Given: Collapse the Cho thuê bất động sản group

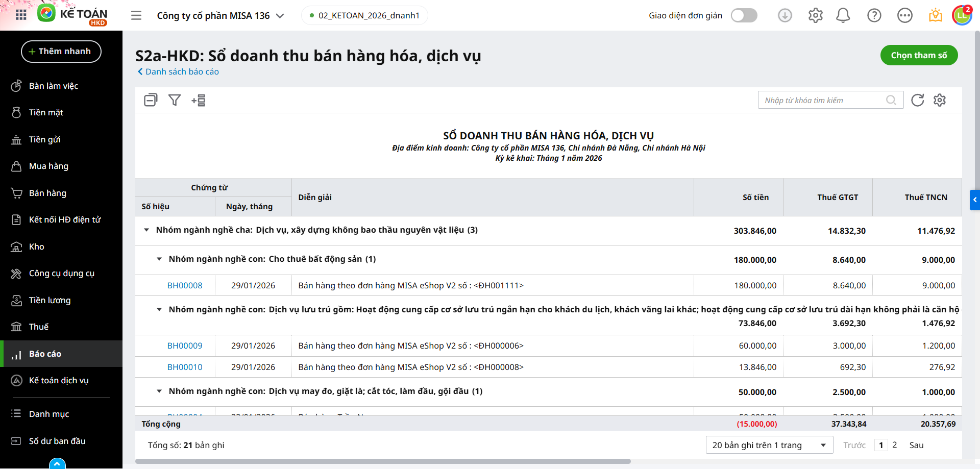Looking at the screenshot, I should 159,259.
